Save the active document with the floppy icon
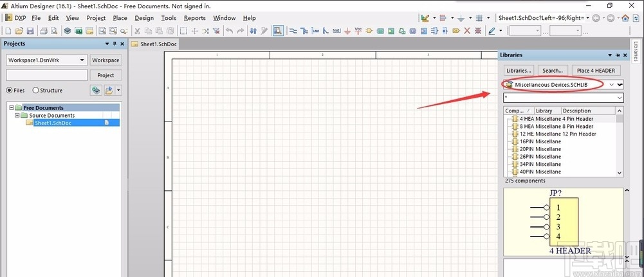The image size is (644, 277). click(x=30, y=31)
